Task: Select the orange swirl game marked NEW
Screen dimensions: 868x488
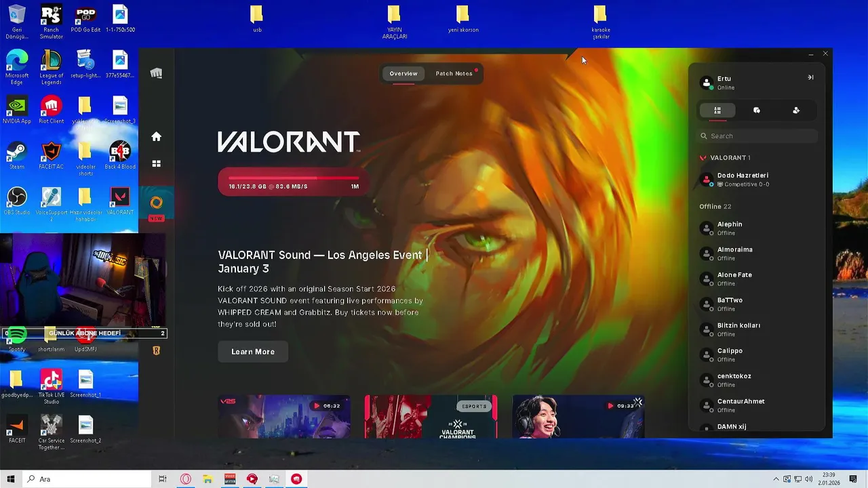Action: point(156,203)
